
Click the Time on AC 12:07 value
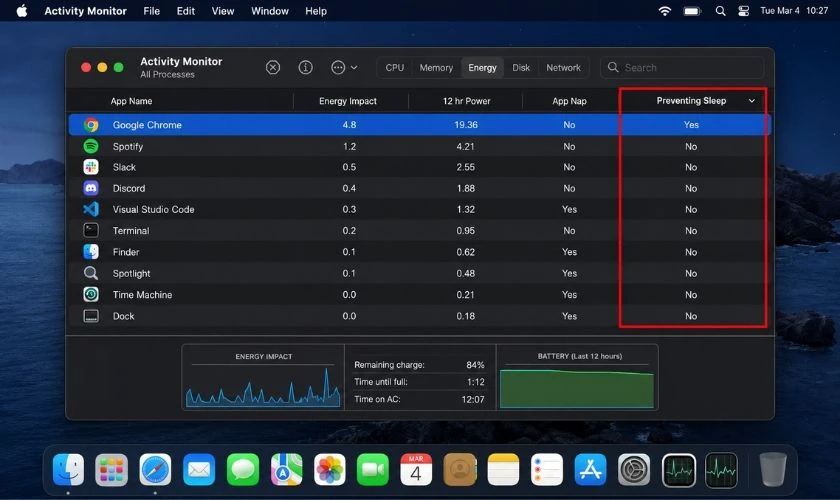[473, 399]
